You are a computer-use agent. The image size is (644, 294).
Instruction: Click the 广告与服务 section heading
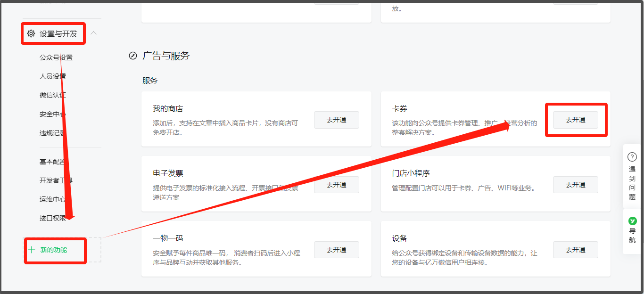(x=166, y=56)
